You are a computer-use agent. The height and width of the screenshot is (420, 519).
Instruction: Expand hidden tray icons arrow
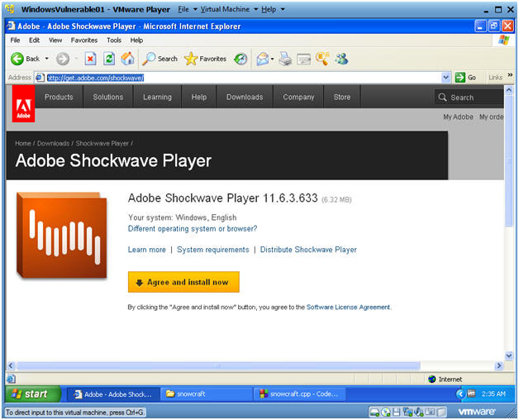[x=460, y=394]
